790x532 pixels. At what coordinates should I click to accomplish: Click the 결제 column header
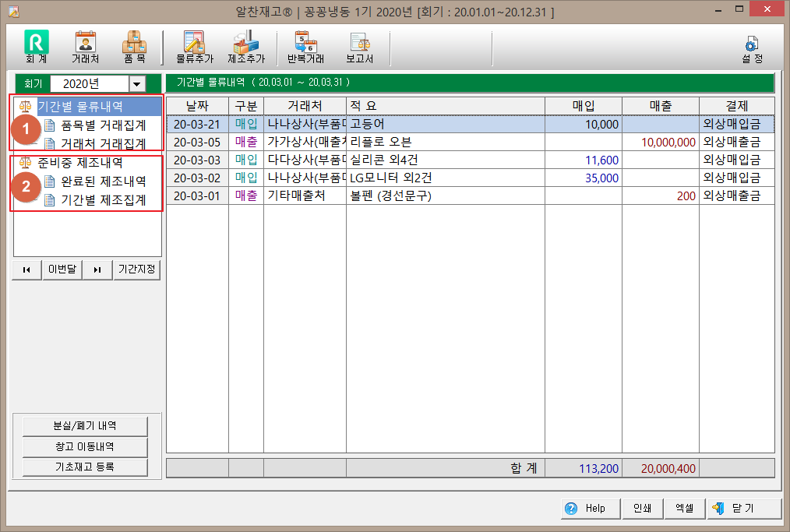click(x=736, y=106)
